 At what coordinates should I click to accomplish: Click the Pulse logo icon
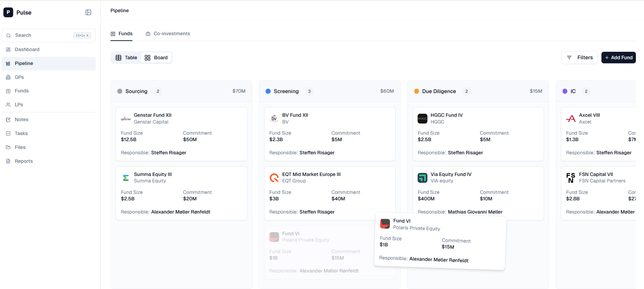click(8, 13)
